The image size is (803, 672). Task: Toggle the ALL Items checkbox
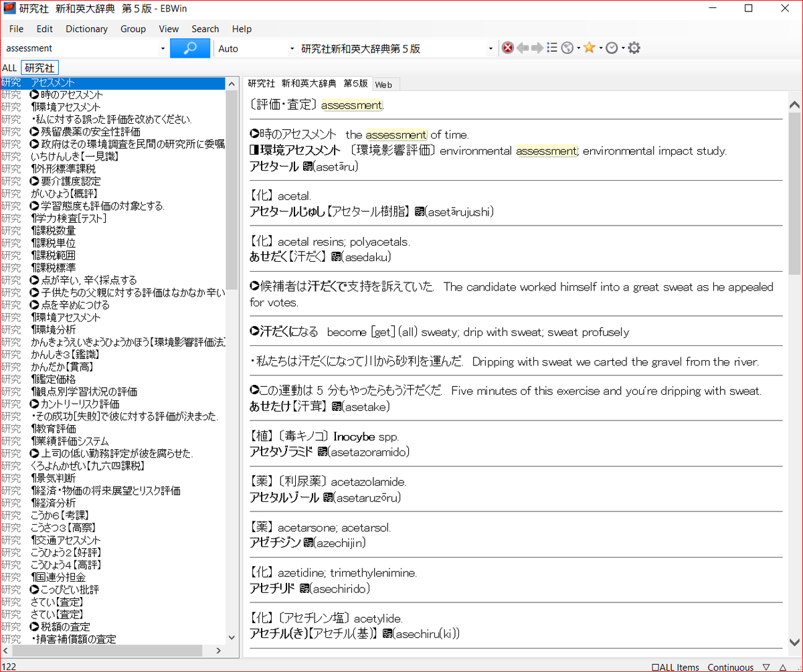tap(676, 667)
